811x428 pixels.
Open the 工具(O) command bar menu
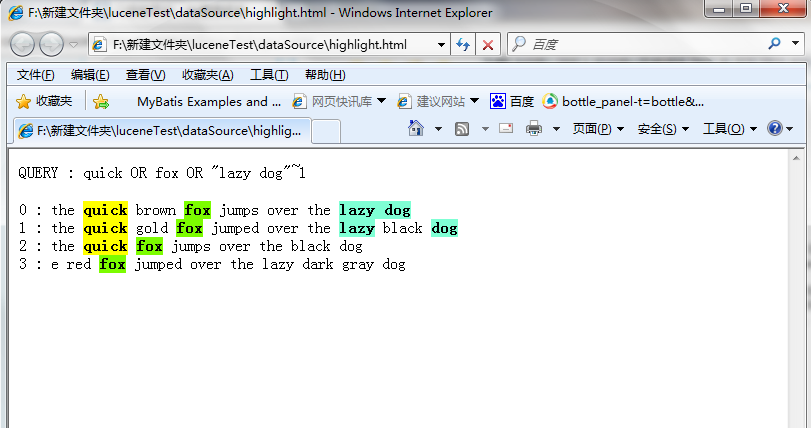[x=730, y=129]
